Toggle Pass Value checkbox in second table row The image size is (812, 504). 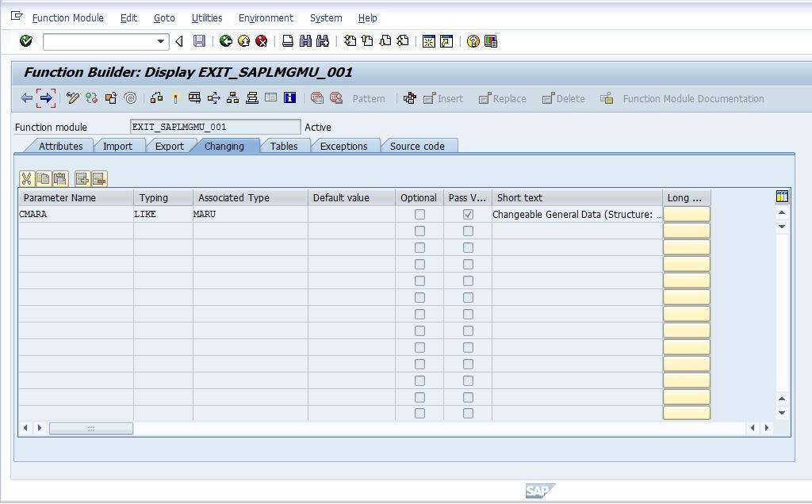(x=468, y=231)
